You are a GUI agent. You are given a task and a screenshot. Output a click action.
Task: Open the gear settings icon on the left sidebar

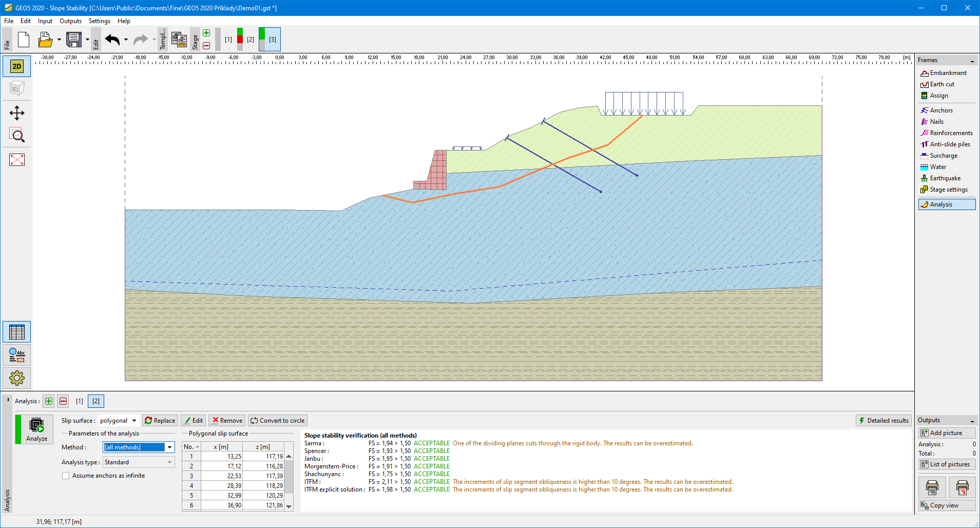17,378
